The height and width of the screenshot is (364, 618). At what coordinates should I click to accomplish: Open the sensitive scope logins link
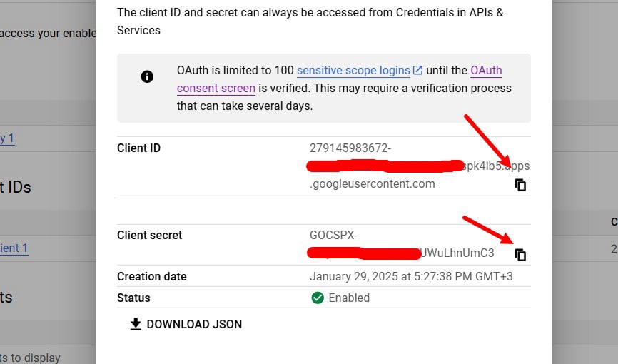click(353, 70)
